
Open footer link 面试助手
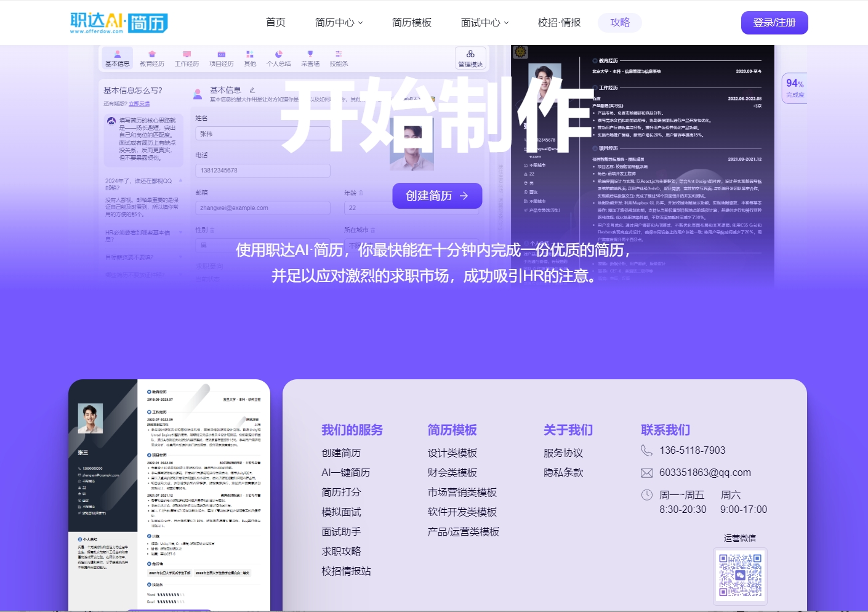click(x=341, y=532)
